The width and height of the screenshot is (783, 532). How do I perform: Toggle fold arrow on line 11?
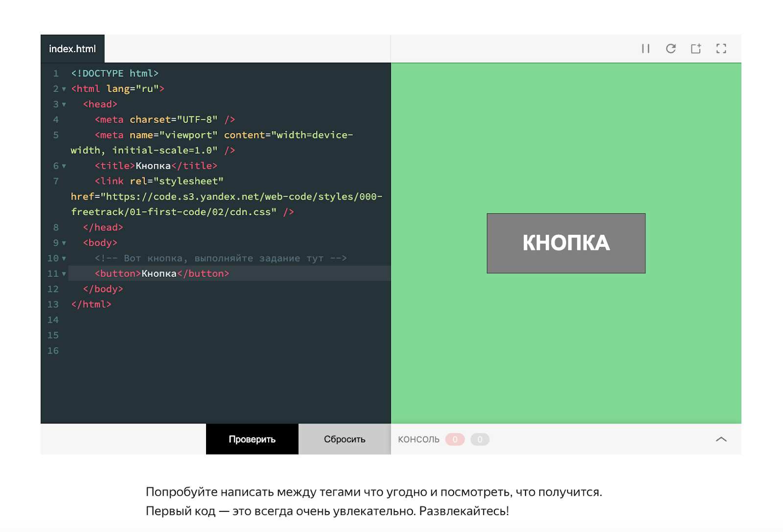64,274
